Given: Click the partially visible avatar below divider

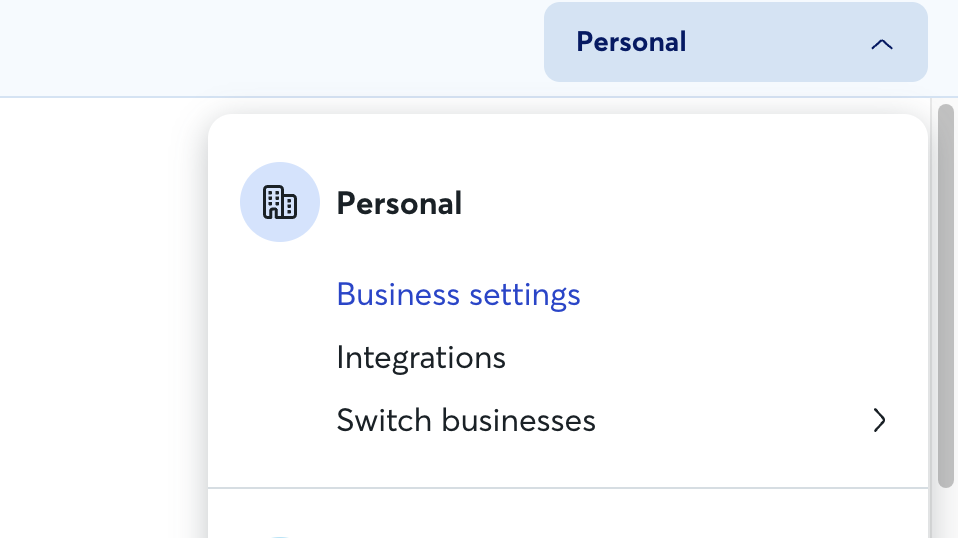Looking at the screenshot, I should [x=279, y=537].
